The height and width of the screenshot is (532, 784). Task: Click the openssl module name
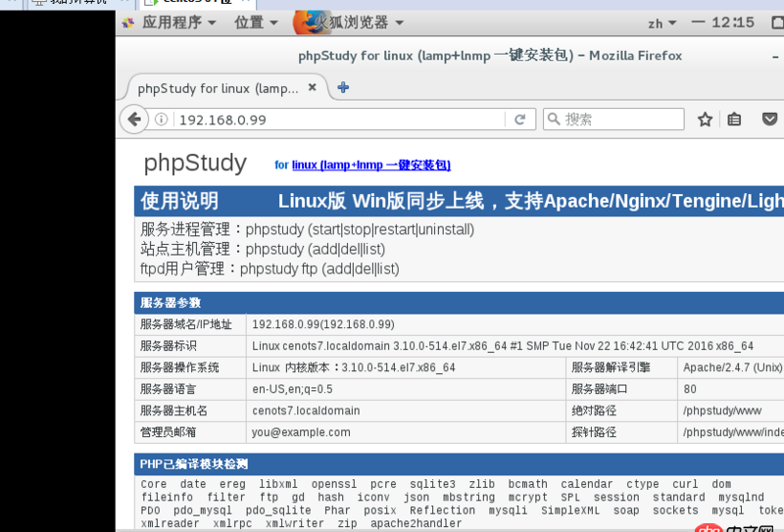334,484
